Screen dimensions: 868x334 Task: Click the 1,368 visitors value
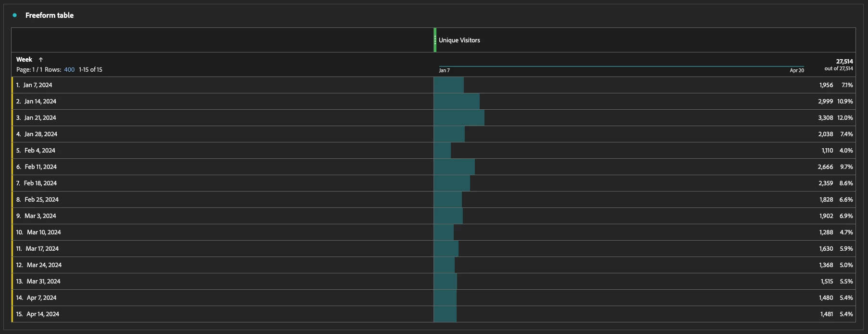tap(826, 265)
